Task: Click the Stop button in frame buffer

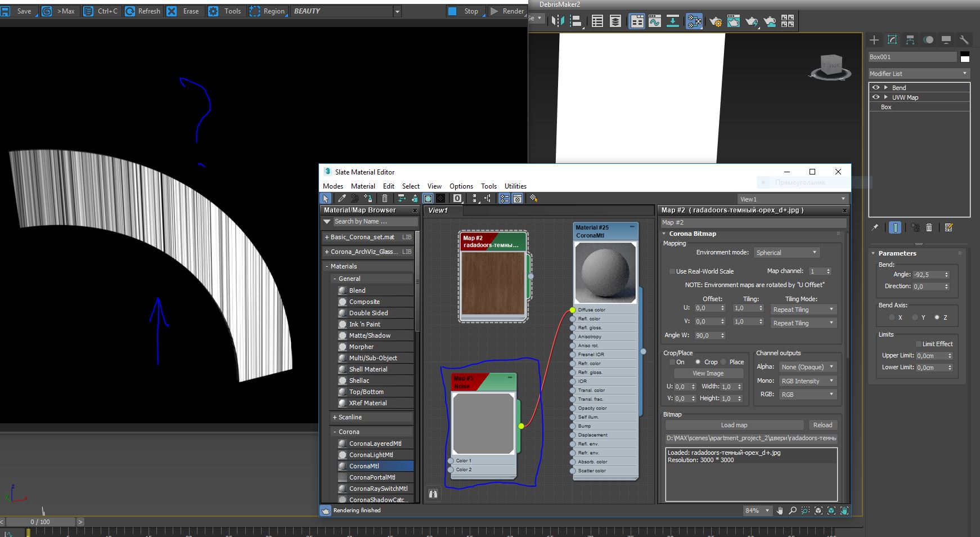Action: pos(465,11)
